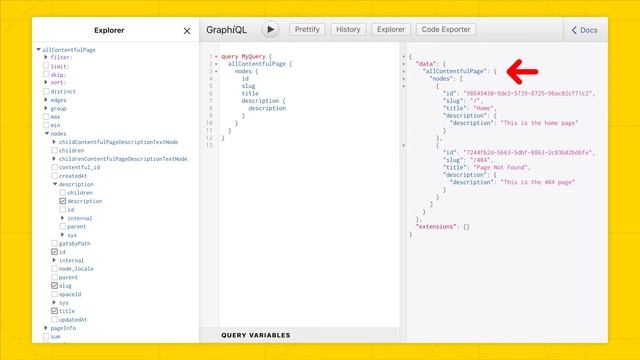
Task: Uncheck the title field
Action: [54, 311]
